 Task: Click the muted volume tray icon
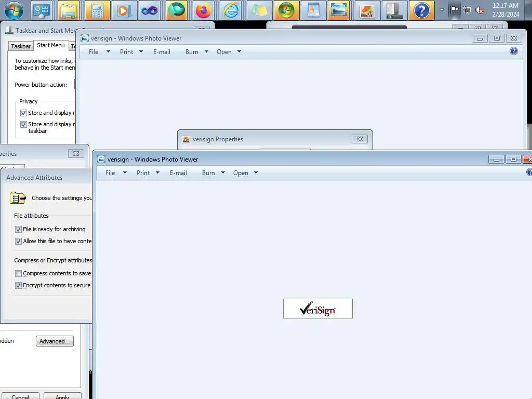[x=480, y=10]
